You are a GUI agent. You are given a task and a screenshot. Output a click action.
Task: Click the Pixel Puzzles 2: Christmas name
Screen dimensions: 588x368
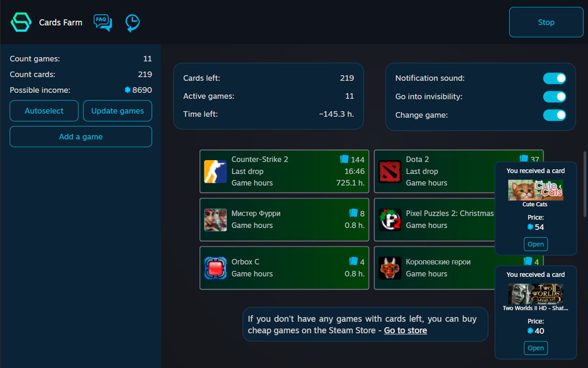[450, 213]
